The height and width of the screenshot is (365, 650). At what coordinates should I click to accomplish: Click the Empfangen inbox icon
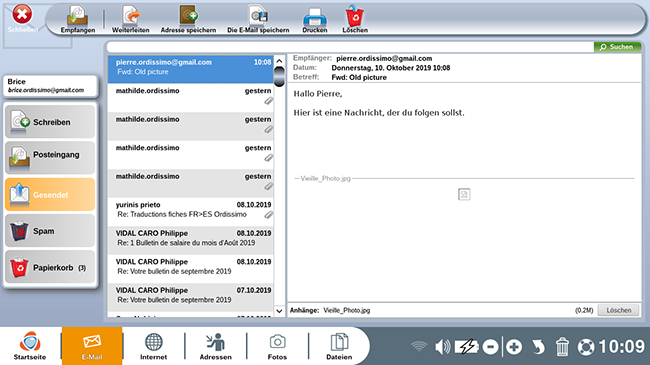(x=78, y=19)
